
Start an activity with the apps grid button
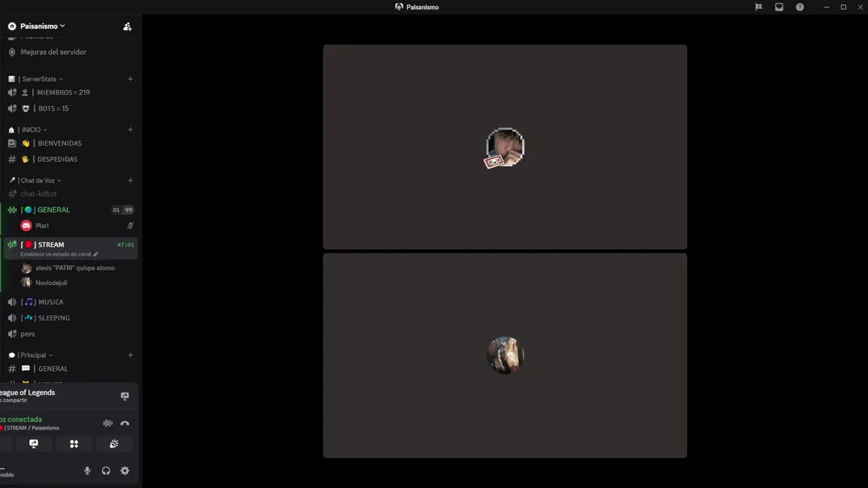74,444
